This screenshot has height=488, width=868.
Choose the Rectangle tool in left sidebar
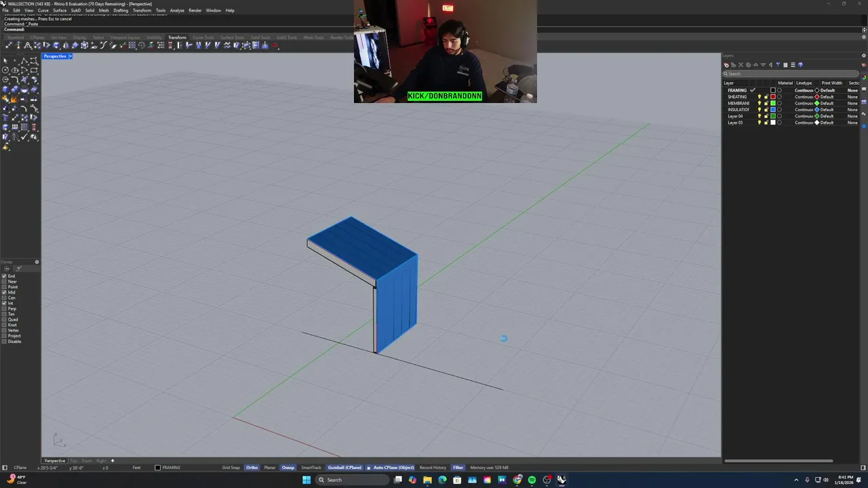point(33,70)
